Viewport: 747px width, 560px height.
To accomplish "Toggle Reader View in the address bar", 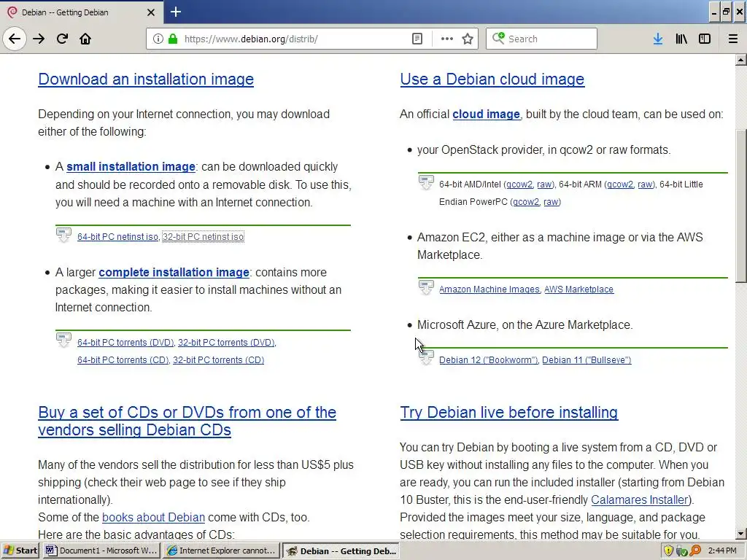I will pos(417,39).
